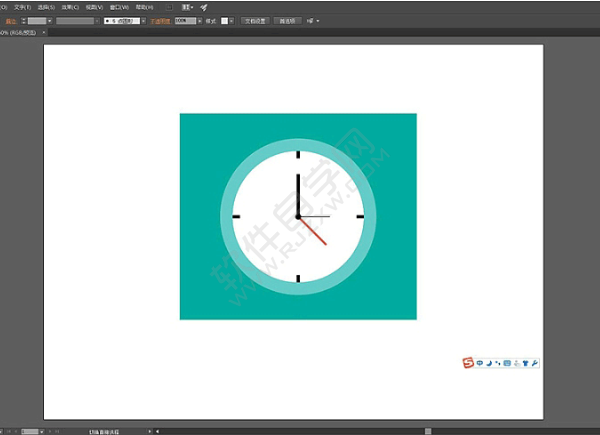Select the thin gray hour hand

[x=315, y=217]
